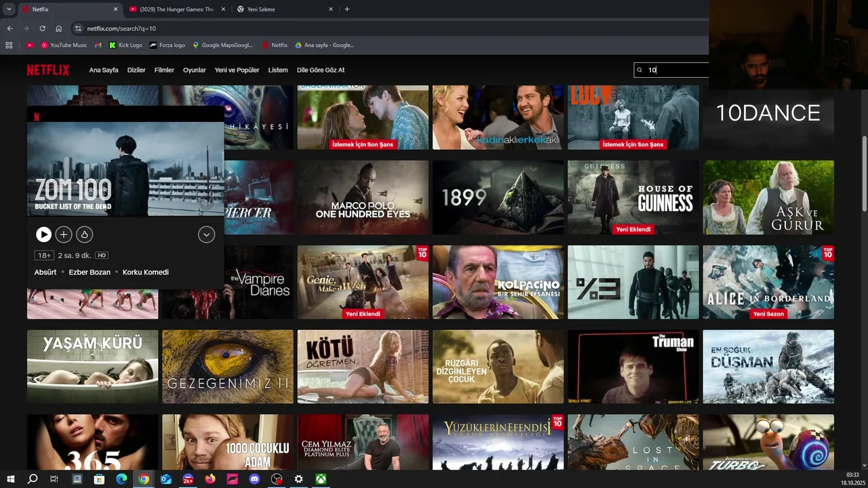Open the 1899 series thumbnail
The width and height of the screenshot is (868, 488).
coord(498,197)
